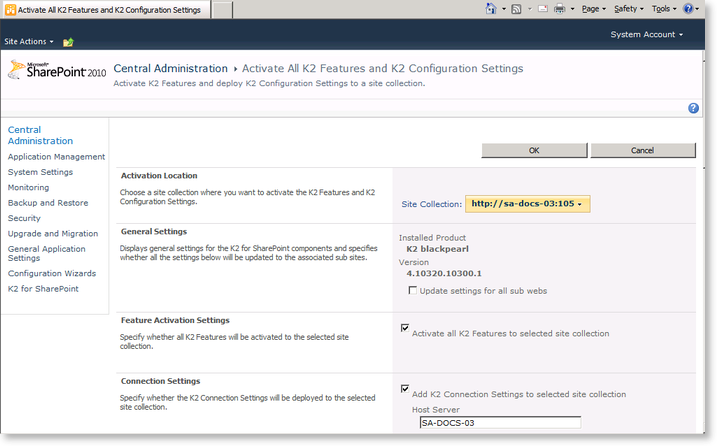717x446 pixels.
Task: Click the browser Help icon in toolbar
Action: click(x=688, y=9)
